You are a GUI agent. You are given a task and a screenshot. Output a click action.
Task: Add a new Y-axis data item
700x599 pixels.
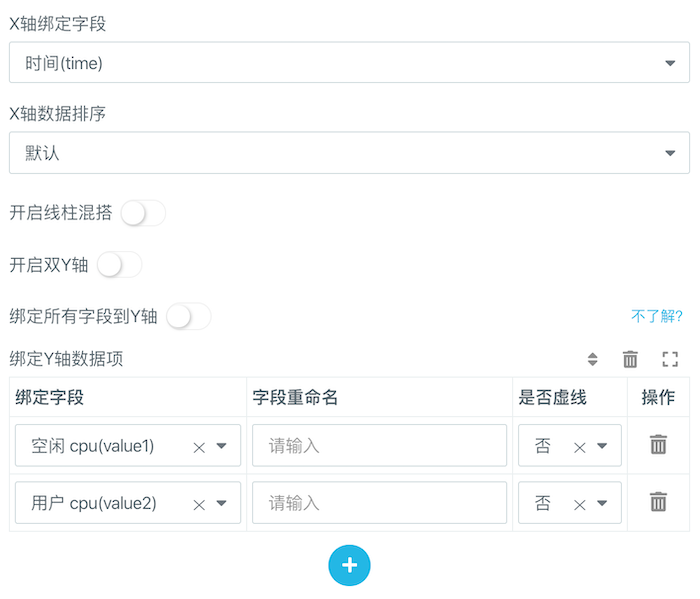click(349, 565)
